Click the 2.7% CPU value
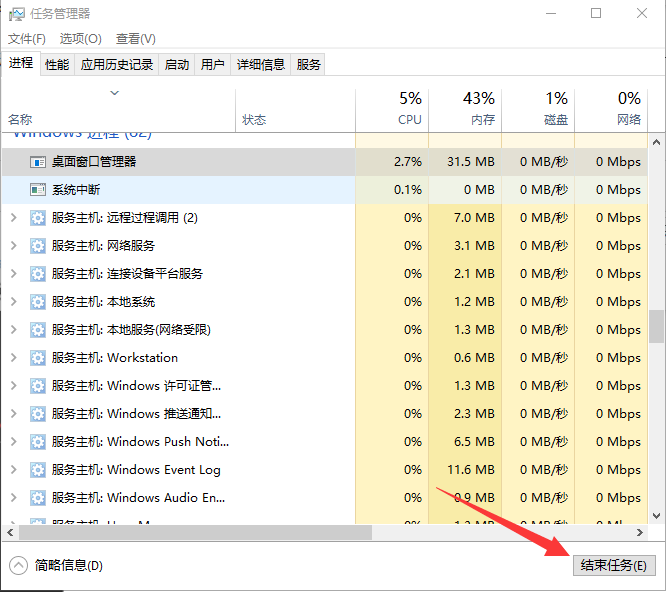This screenshot has height=592, width=666. (x=408, y=162)
